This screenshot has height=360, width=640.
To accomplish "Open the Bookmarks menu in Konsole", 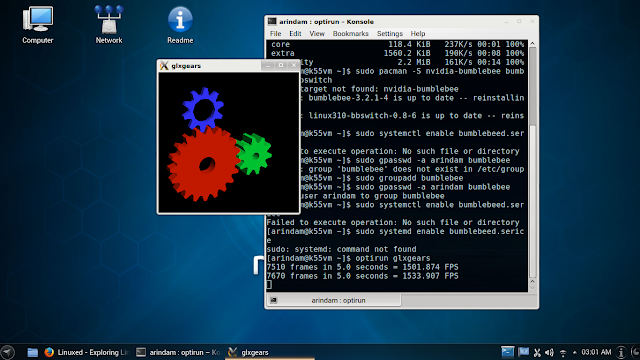I will point(351,33).
